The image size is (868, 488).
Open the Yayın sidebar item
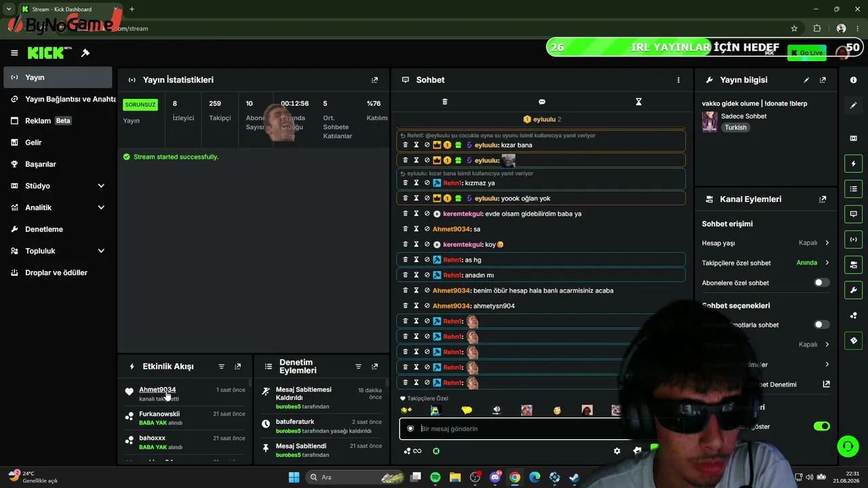pyautogui.click(x=58, y=77)
